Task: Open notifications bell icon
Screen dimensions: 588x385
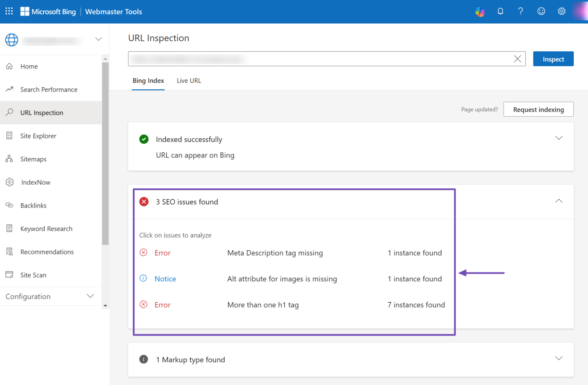Action: point(500,11)
